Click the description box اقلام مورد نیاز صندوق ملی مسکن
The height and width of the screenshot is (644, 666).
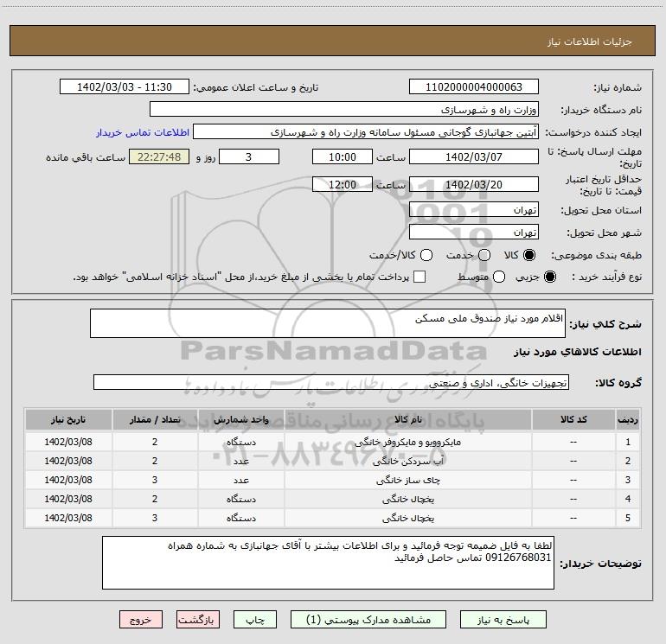click(x=328, y=323)
